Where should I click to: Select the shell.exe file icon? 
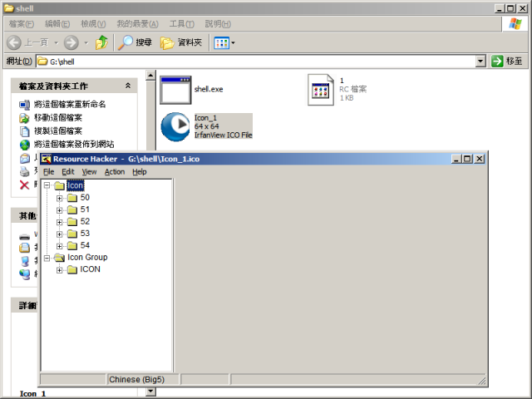point(175,90)
